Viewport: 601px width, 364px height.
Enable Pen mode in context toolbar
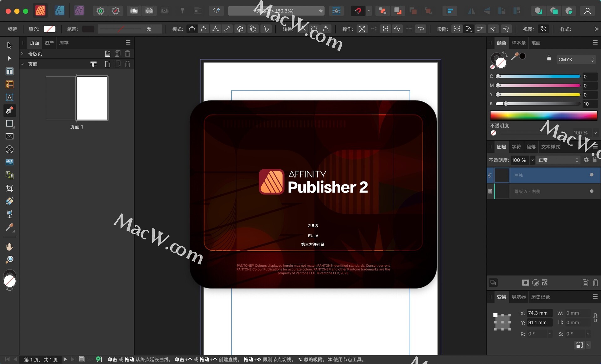click(x=192, y=29)
